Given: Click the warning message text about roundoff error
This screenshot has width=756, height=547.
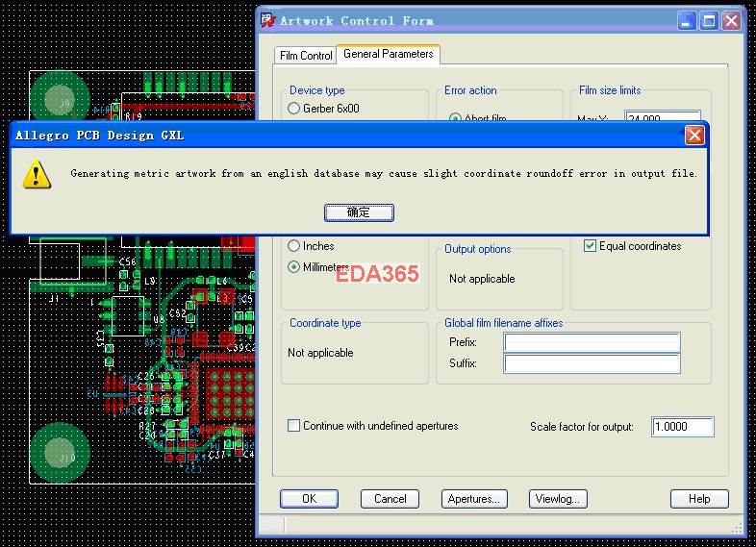Looking at the screenshot, I should [x=384, y=173].
